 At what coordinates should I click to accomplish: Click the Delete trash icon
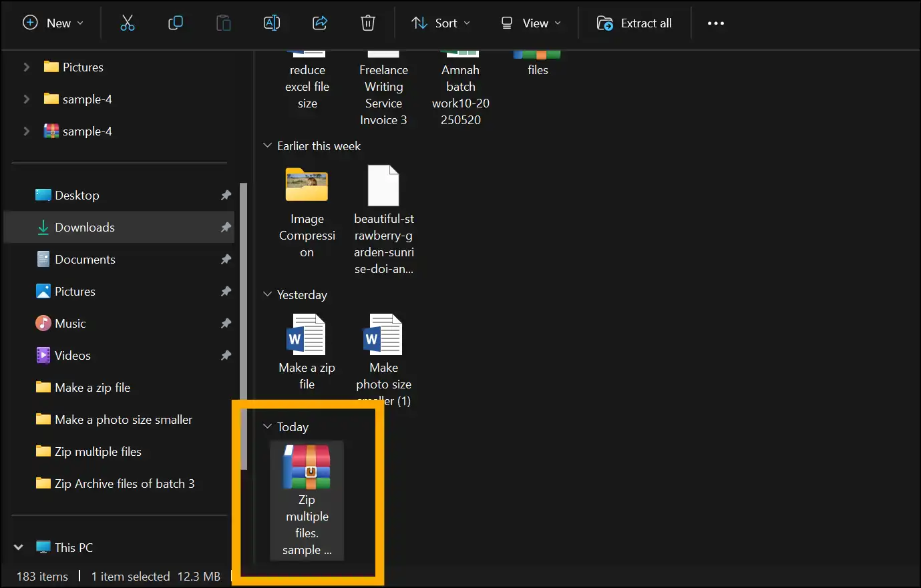(368, 23)
